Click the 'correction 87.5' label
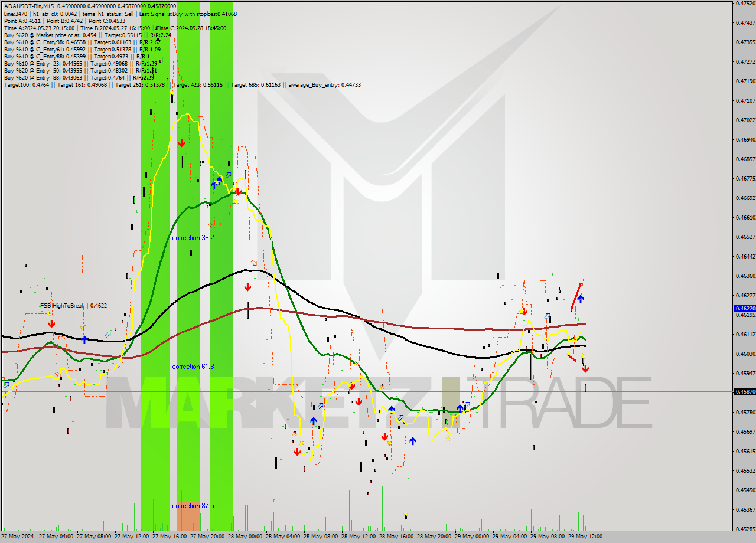 (193, 506)
